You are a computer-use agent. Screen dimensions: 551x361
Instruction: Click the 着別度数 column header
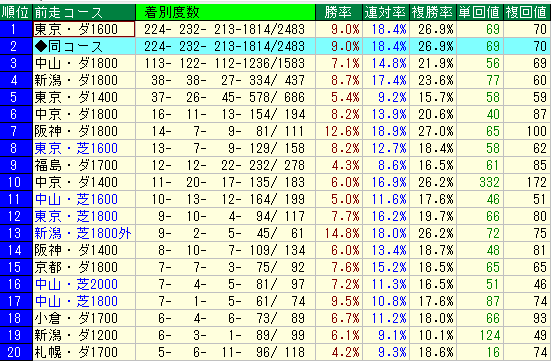(225, 12)
